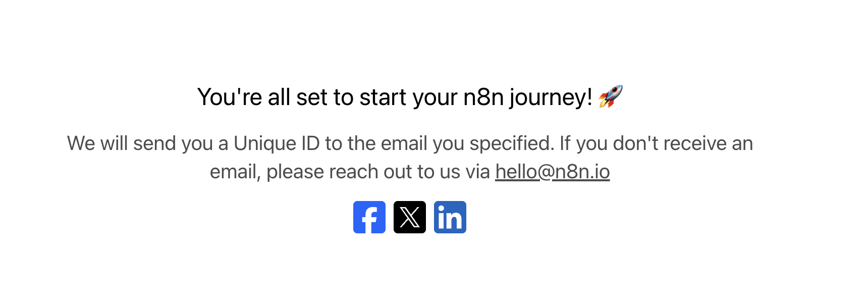Click the word "email," starting second line
Screen dimensions: 868x300
(x=235, y=172)
